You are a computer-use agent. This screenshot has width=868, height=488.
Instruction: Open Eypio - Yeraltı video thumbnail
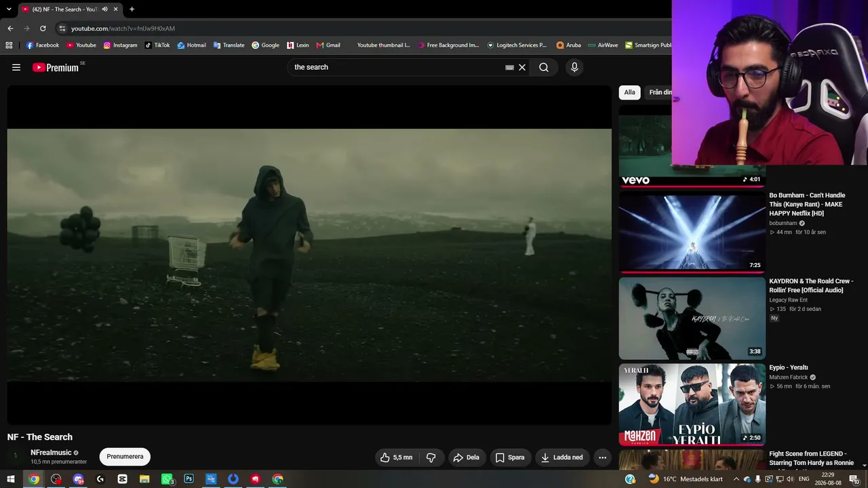pos(692,405)
